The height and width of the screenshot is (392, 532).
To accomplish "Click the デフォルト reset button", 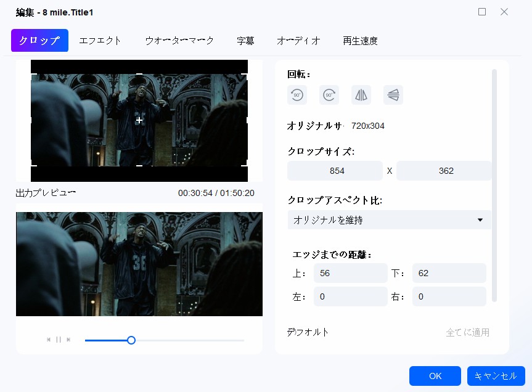I will [x=308, y=332].
